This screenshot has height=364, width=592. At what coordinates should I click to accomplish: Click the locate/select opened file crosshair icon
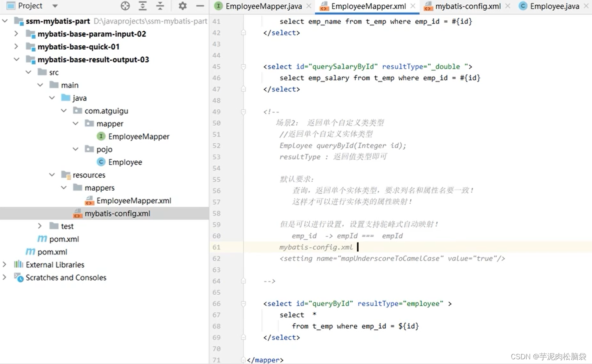tap(125, 6)
